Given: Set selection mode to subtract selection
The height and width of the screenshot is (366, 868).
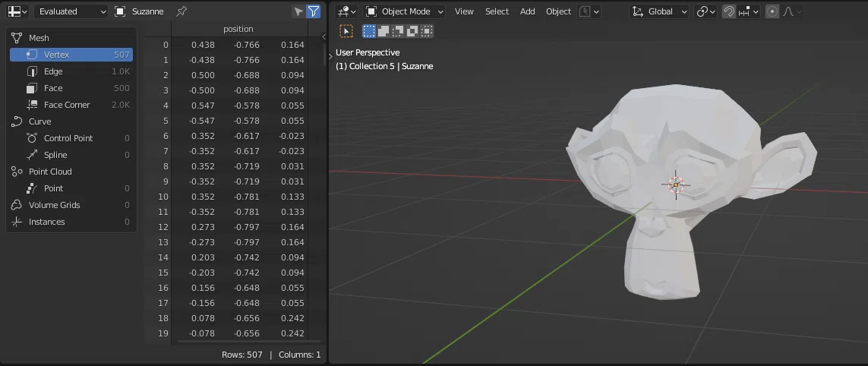Looking at the screenshot, I should click(x=397, y=32).
